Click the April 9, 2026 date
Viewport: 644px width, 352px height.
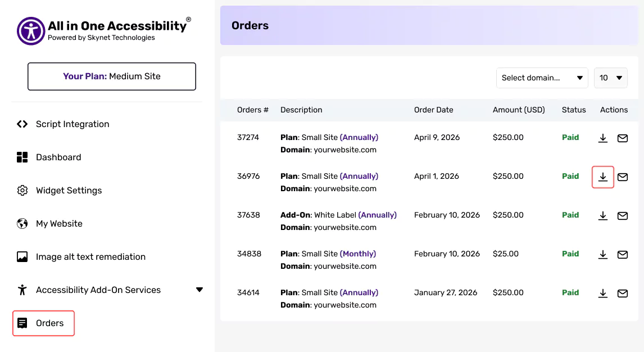coord(437,137)
